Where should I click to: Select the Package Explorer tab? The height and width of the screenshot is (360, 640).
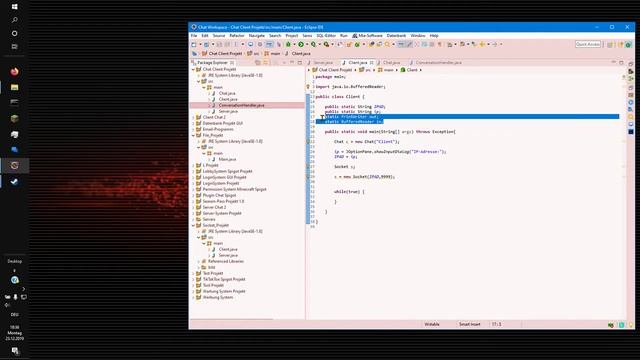tap(212, 63)
